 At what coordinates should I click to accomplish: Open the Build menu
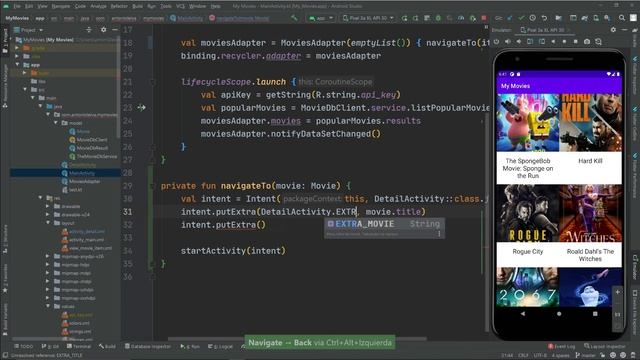(138, 6)
